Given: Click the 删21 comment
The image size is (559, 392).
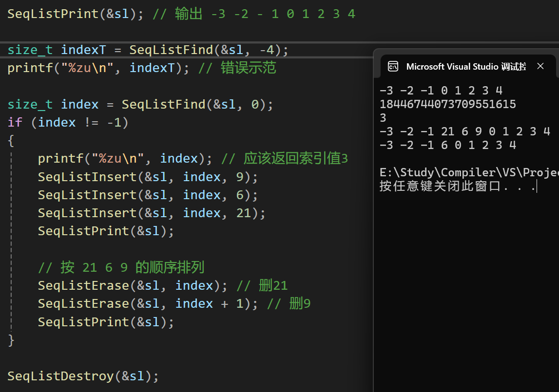Looking at the screenshot, I should click(273, 285).
